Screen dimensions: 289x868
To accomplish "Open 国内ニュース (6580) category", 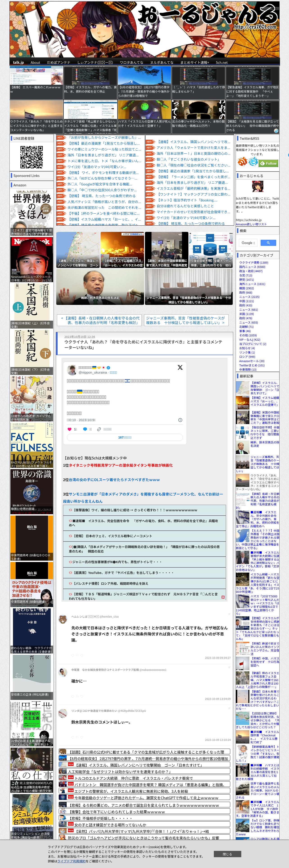I will pyautogui.click(x=252, y=267).
